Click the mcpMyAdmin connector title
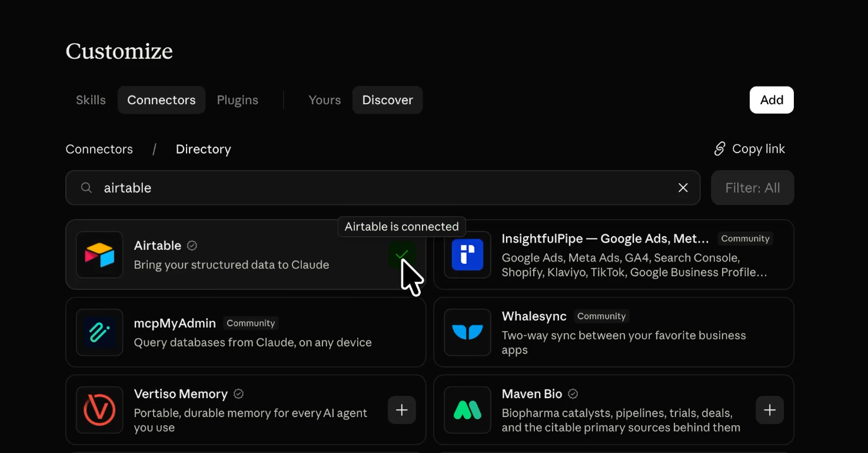This screenshot has width=868, height=453. coord(175,323)
